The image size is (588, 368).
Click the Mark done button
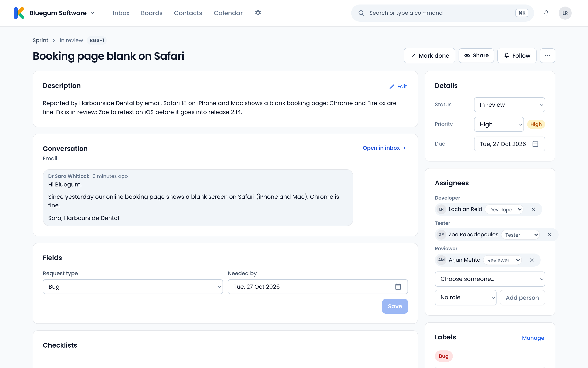pos(429,55)
